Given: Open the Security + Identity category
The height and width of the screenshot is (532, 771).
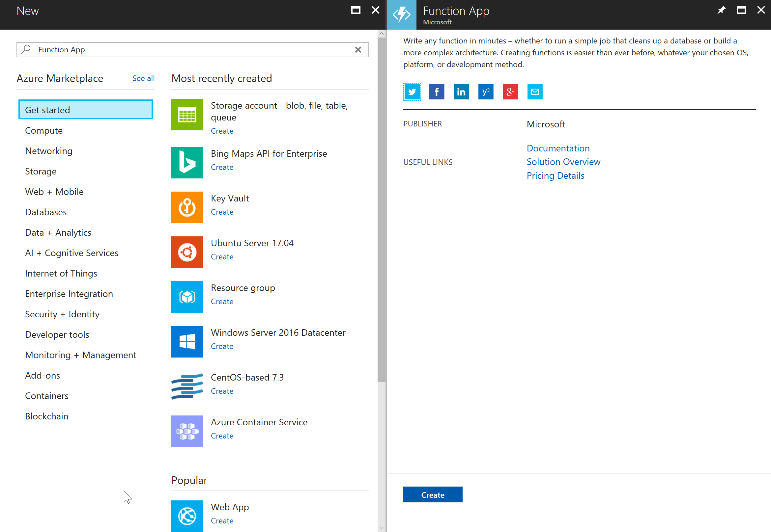Looking at the screenshot, I should [62, 314].
